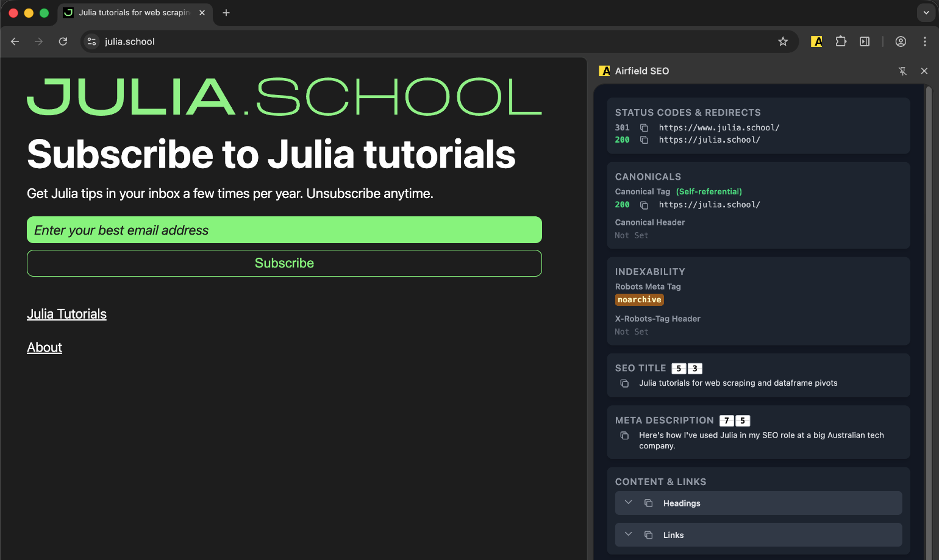
Task: Open the Julia Tutorials link
Action: click(x=66, y=314)
